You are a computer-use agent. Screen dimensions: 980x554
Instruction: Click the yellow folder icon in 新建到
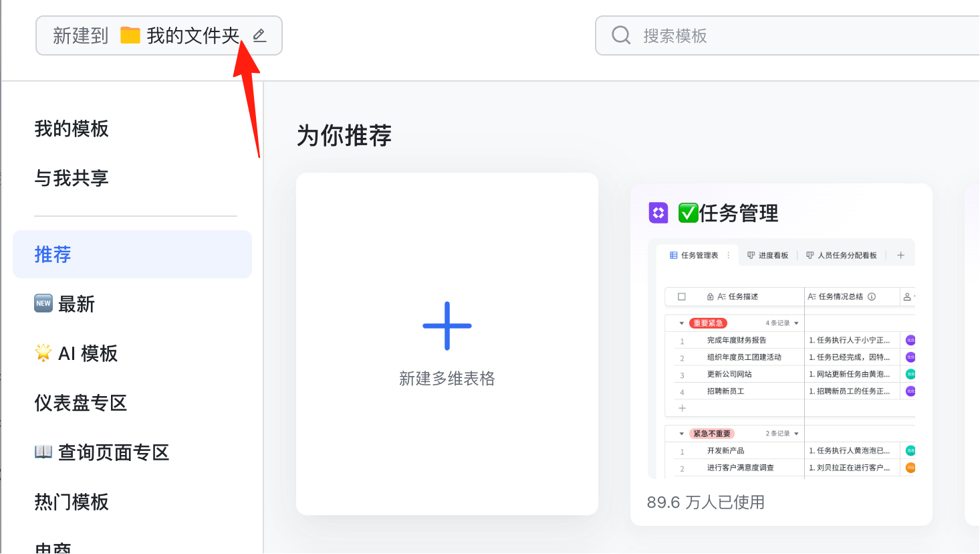130,35
